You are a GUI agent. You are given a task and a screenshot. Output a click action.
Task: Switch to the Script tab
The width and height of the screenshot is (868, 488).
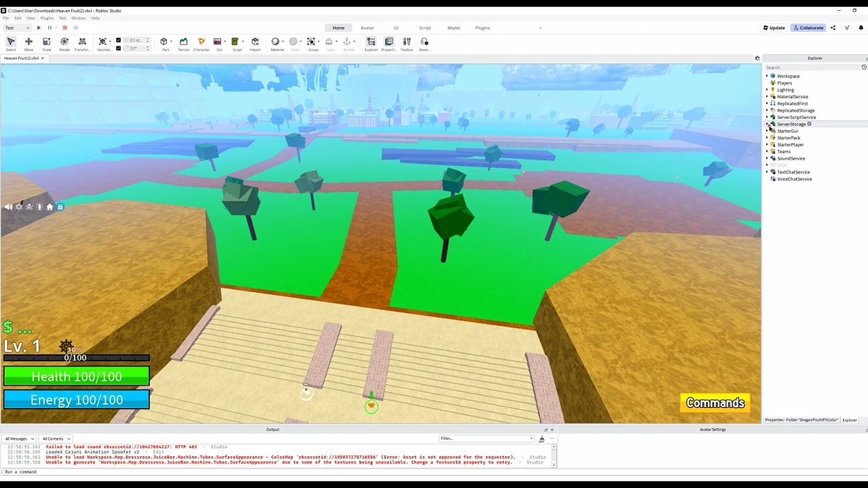[x=425, y=28]
